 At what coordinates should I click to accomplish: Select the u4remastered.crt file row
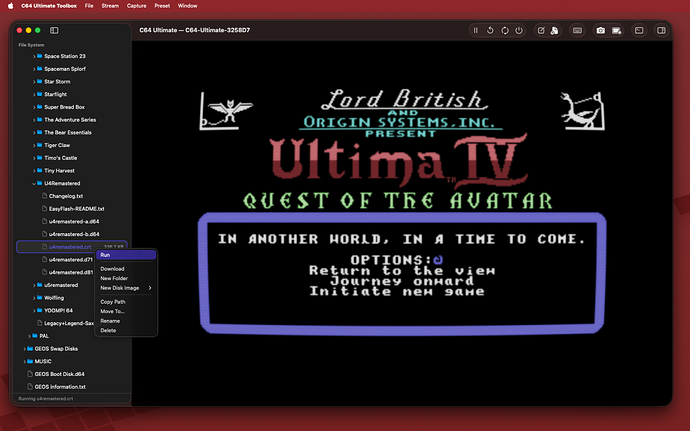point(72,247)
